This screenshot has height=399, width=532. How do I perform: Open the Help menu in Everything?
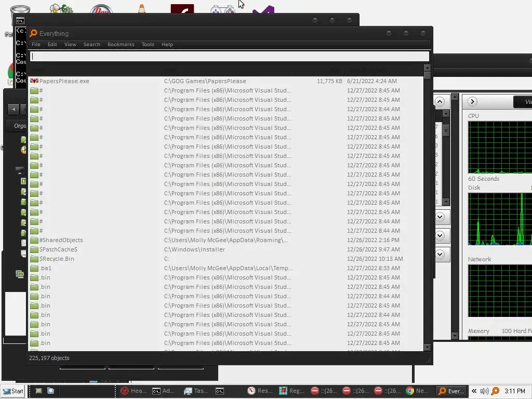coord(167,45)
